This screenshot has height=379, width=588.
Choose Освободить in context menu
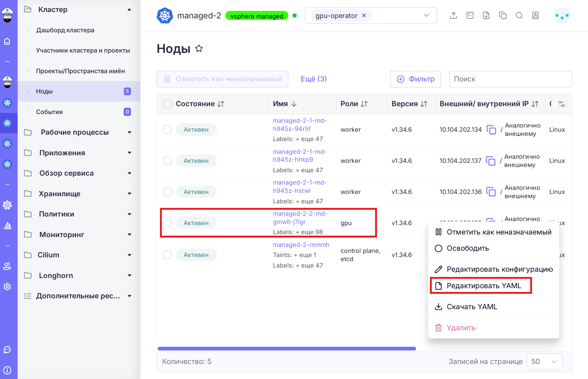(494, 248)
